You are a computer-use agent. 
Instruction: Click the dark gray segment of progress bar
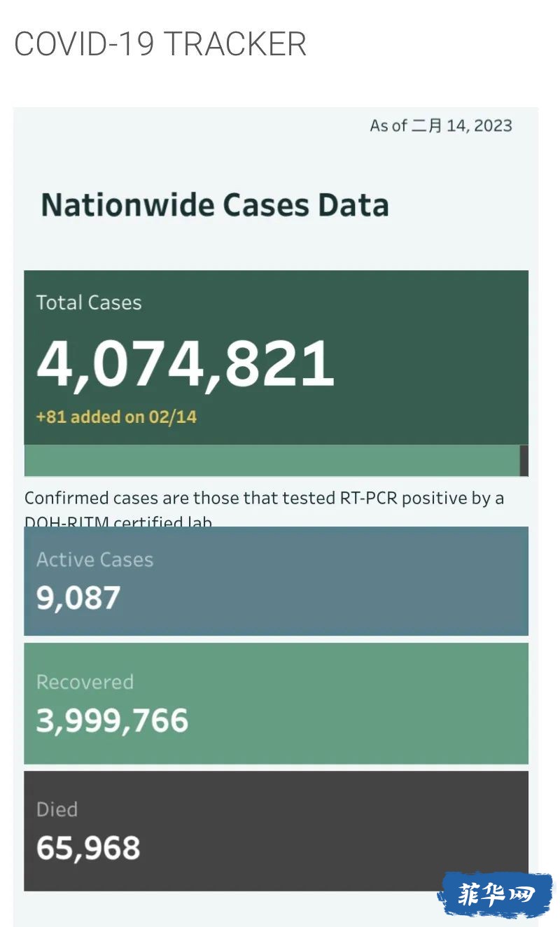[524, 461]
